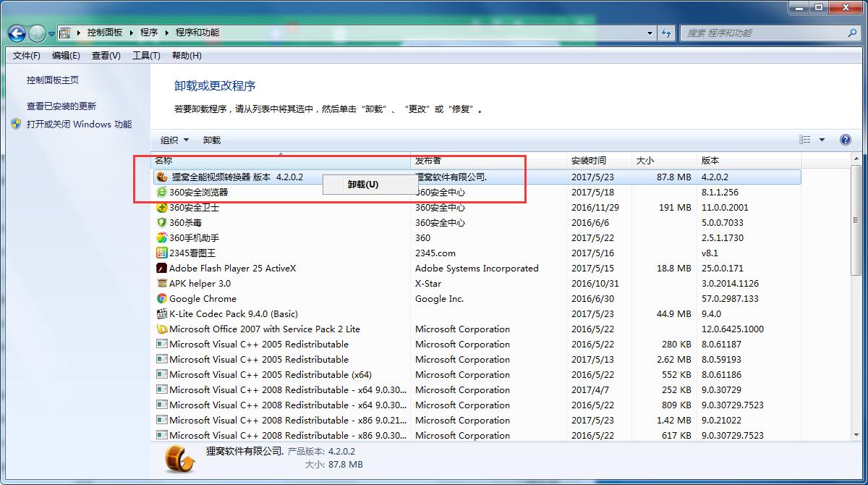Image resolution: width=868 pixels, height=485 pixels.
Task: Choose 卸载(U) from the context menu
Action: (363, 185)
